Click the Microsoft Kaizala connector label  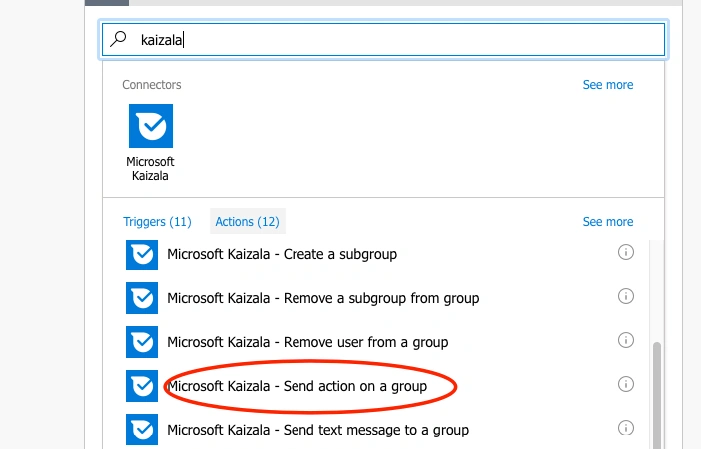150,169
